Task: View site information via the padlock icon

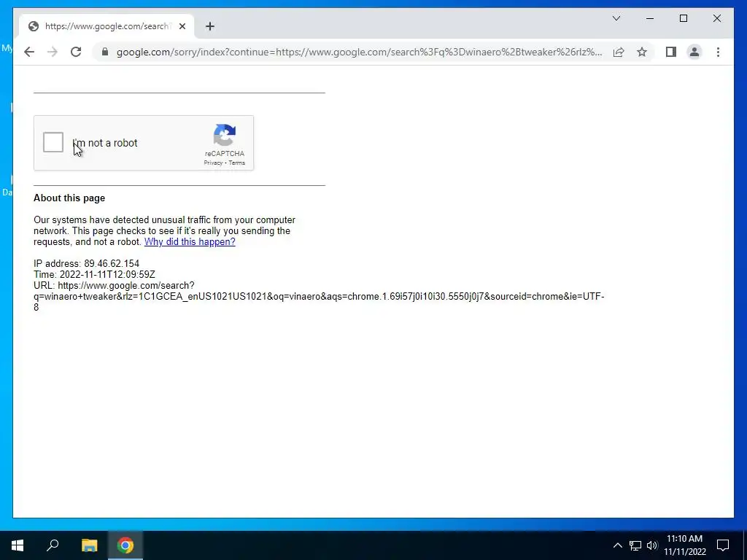Action: click(105, 52)
